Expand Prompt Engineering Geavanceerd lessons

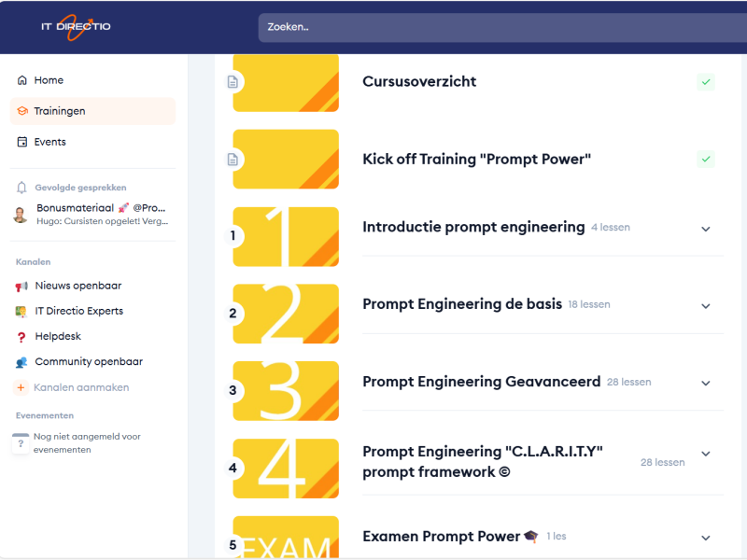coord(706,384)
